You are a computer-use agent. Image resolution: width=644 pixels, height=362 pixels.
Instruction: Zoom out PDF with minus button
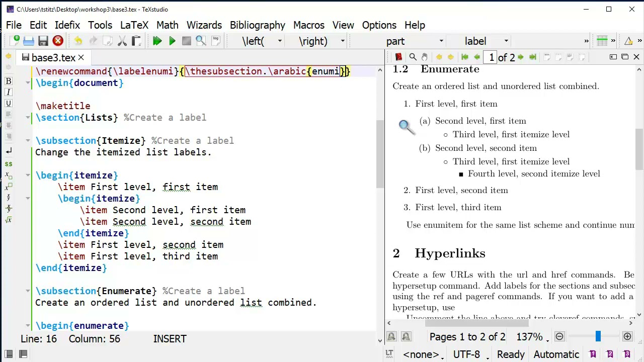[x=559, y=336]
